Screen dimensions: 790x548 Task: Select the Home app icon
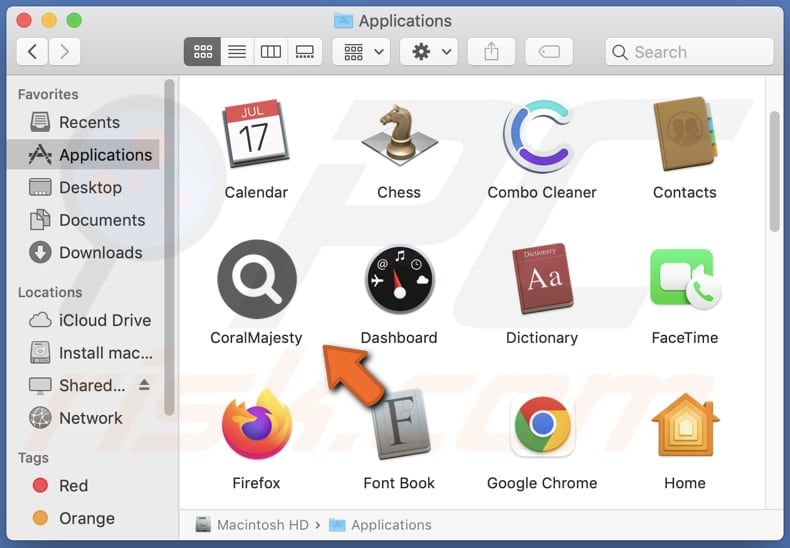coord(685,425)
